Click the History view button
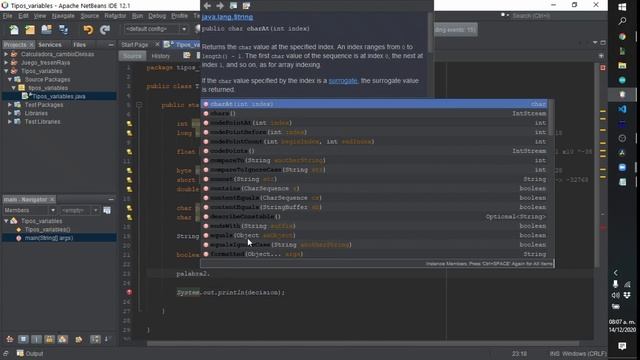This screenshot has height=360, width=640. [x=160, y=56]
